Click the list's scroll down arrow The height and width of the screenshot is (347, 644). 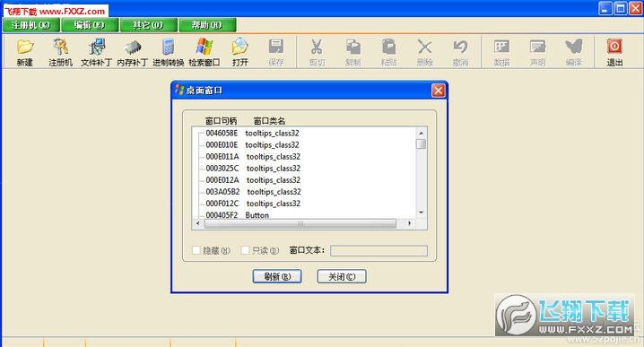point(421,213)
